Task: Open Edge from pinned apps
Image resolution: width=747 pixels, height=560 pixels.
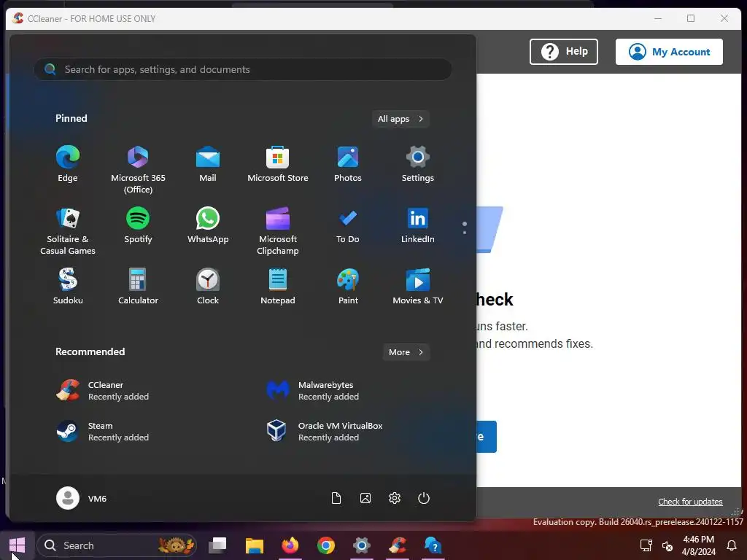Action: [x=68, y=164]
